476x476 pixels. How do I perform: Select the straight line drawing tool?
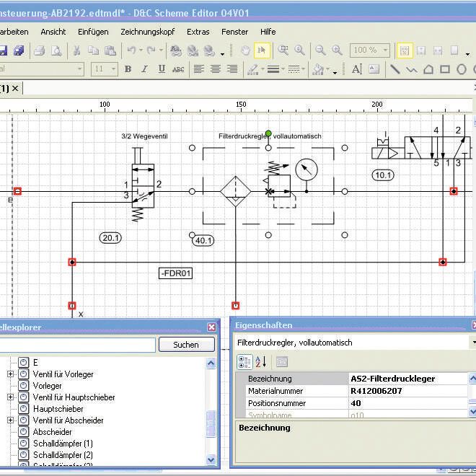tap(395, 69)
